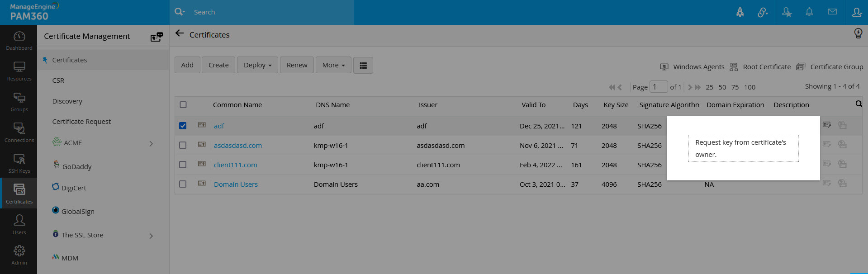Tick the select-all checkbox in table header
Screen dimensions: 868x274
click(x=183, y=104)
